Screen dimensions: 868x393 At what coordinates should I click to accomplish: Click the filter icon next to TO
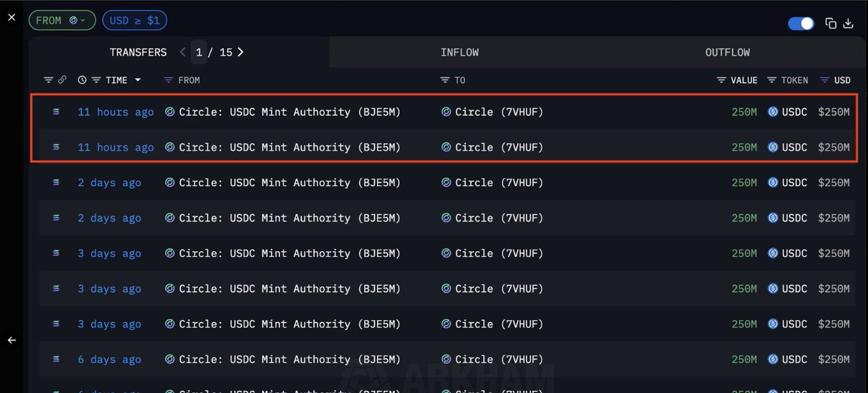pyautogui.click(x=445, y=80)
